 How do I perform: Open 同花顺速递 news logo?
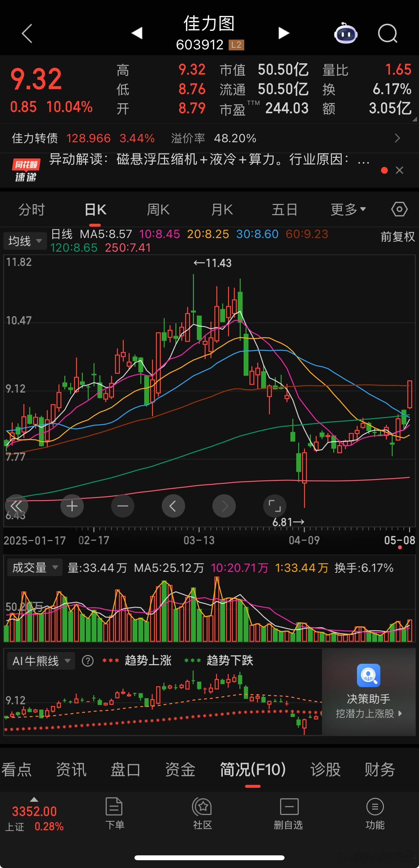coord(26,170)
